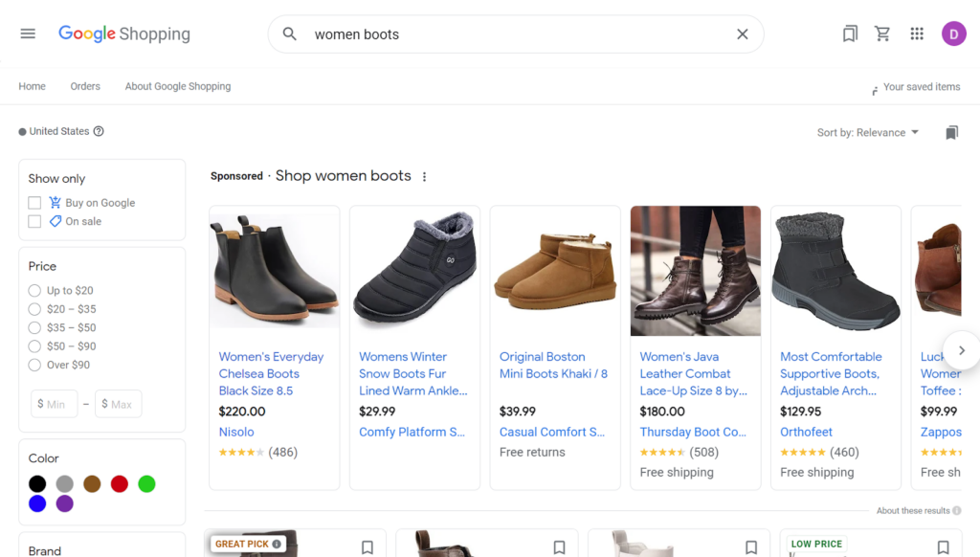Filter by blue color swatch
The height and width of the screenshot is (557, 980).
pos(37,503)
